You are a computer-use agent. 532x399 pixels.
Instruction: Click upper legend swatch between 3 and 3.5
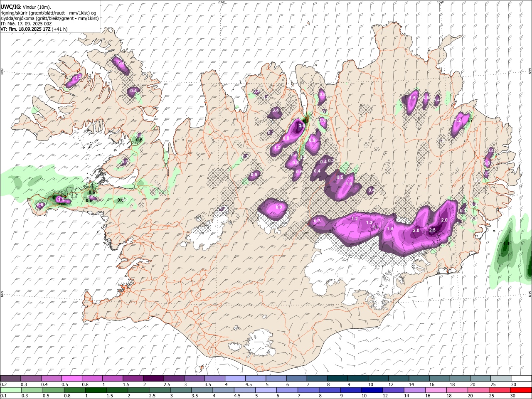click(x=194, y=379)
